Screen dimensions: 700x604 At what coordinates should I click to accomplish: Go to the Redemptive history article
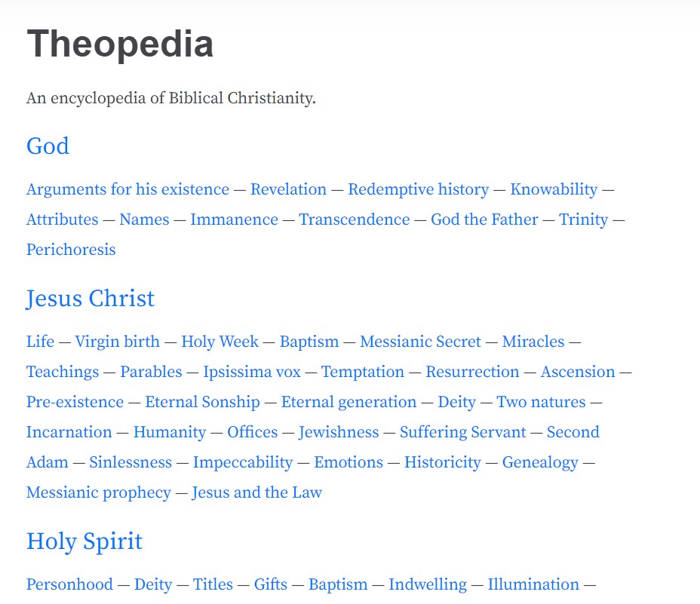click(418, 189)
